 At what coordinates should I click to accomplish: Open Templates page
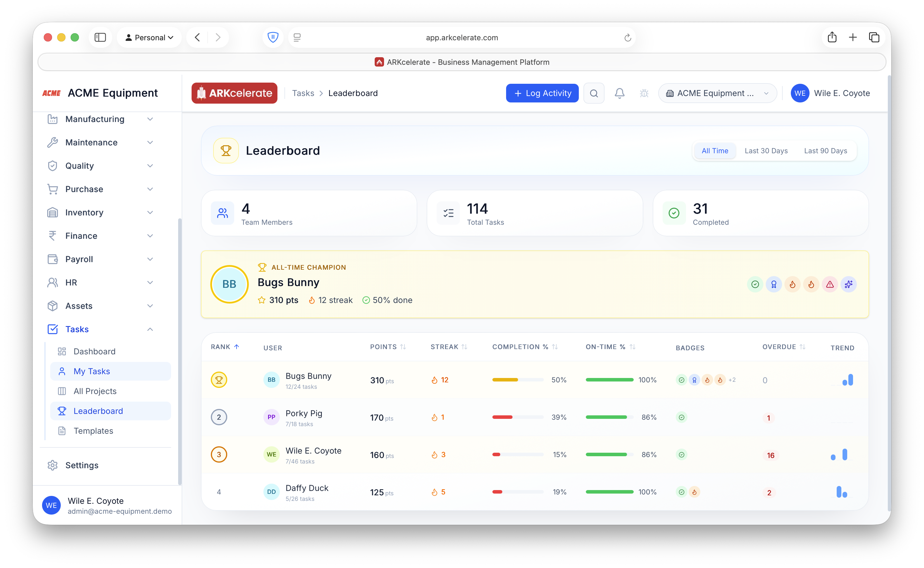coord(110,431)
